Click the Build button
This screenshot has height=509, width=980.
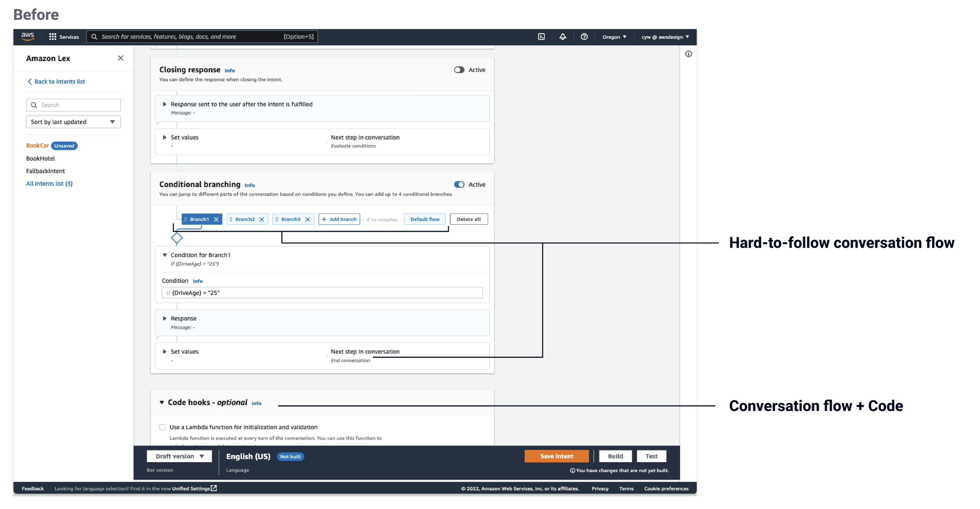pos(615,456)
